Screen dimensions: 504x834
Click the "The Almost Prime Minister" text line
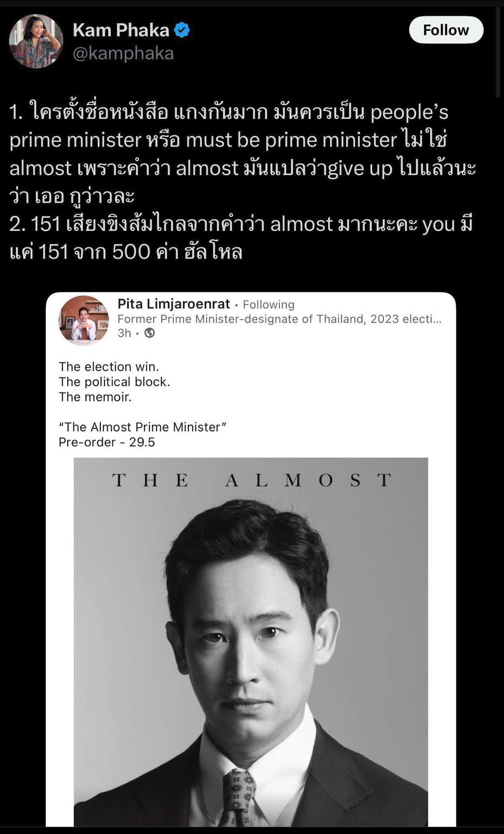tap(142, 427)
